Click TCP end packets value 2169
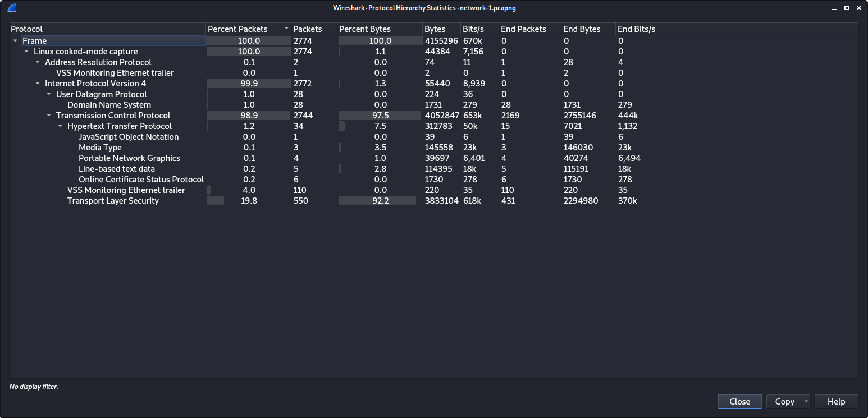 (510, 116)
